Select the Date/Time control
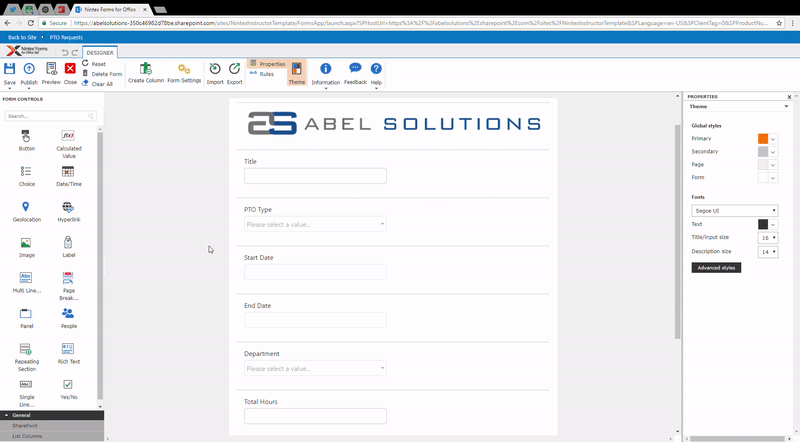Image resolution: width=800 pixels, height=442 pixels. (68, 176)
